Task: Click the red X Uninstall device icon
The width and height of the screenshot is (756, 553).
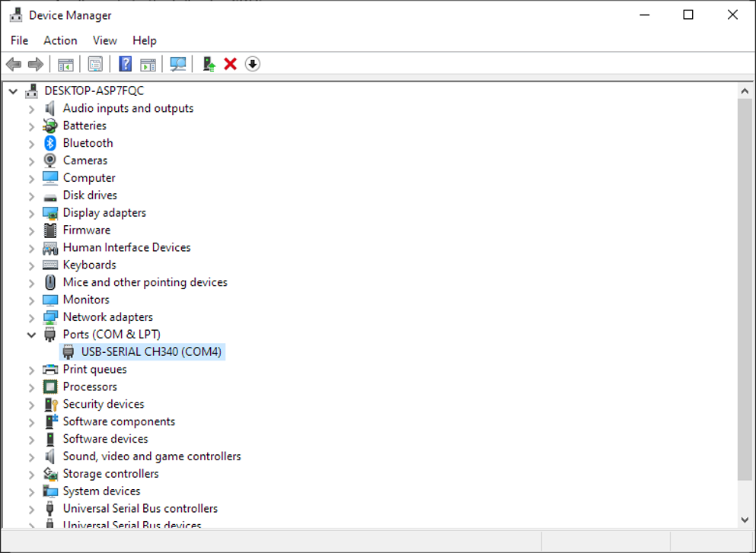Action: (x=231, y=64)
